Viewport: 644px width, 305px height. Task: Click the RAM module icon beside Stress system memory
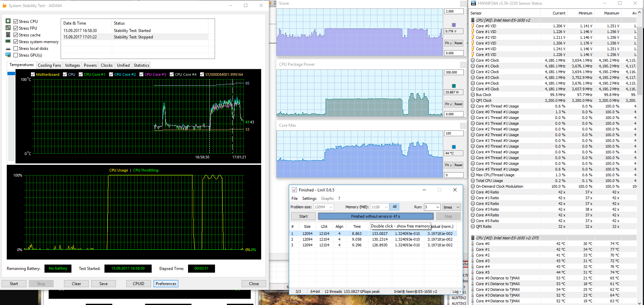point(8,41)
